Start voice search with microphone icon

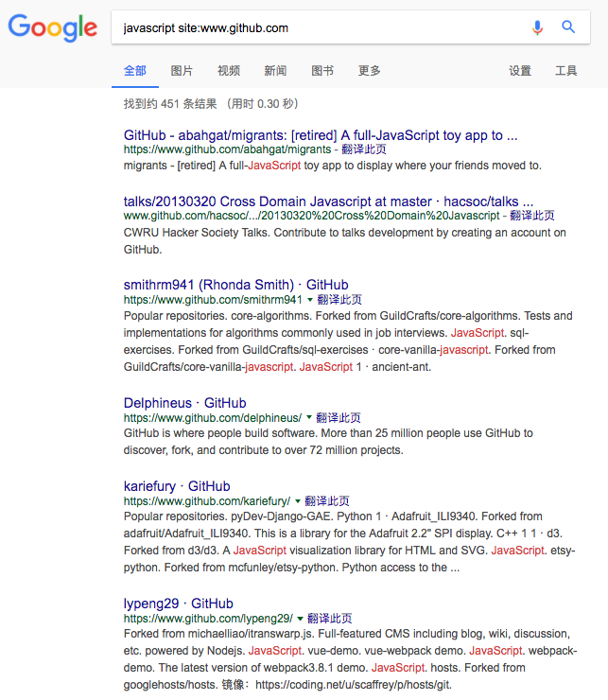tap(537, 27)
